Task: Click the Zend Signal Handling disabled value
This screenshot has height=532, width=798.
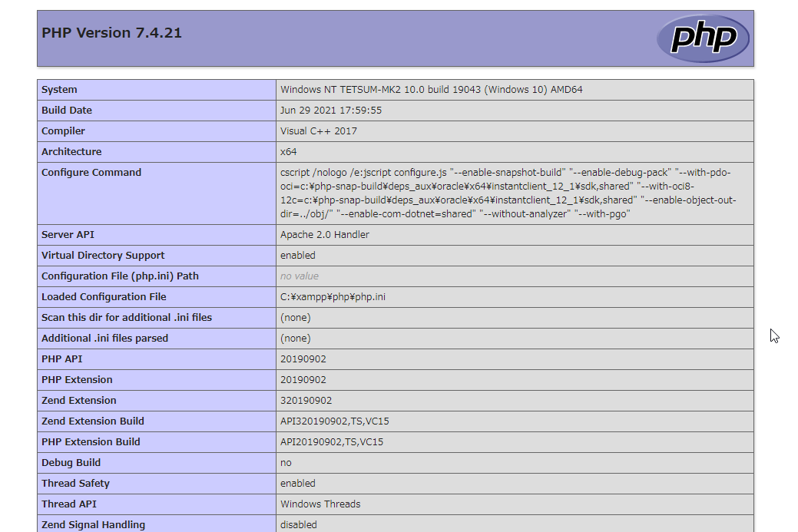Action: (x=298, y=525)
